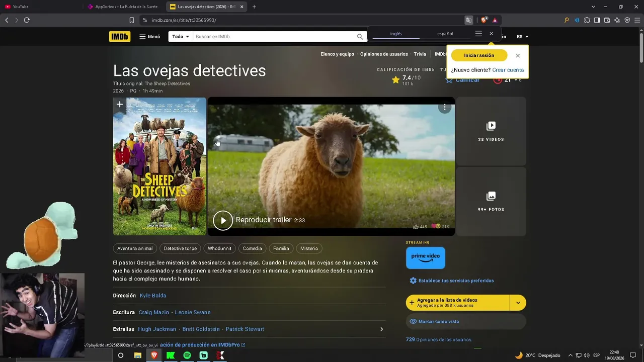Close the translate popup
This screenshot has height=362, width=644.
pyautogui.click(x=492, y=34)
